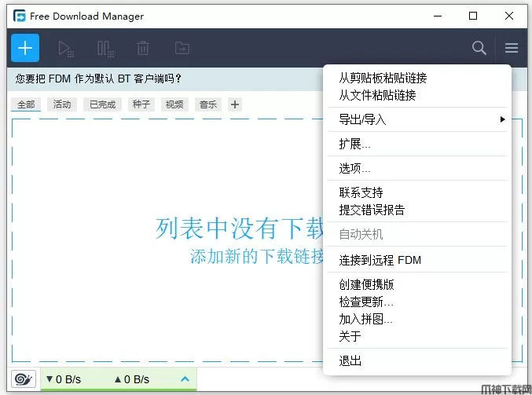The width and height of the screenshot is (532, 395).
Task: Toggle the hamburger main menu icon
Action: [x=512, y=48]
